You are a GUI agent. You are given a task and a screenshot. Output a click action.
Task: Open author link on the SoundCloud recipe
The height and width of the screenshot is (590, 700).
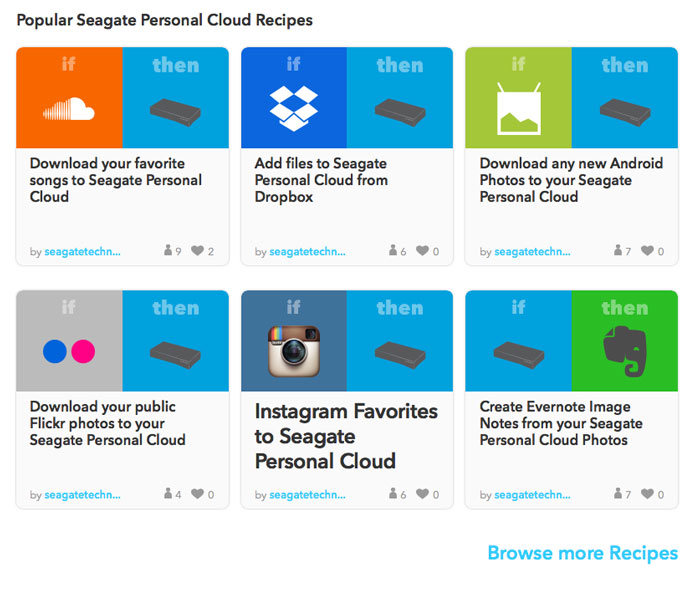pos(83,251)
